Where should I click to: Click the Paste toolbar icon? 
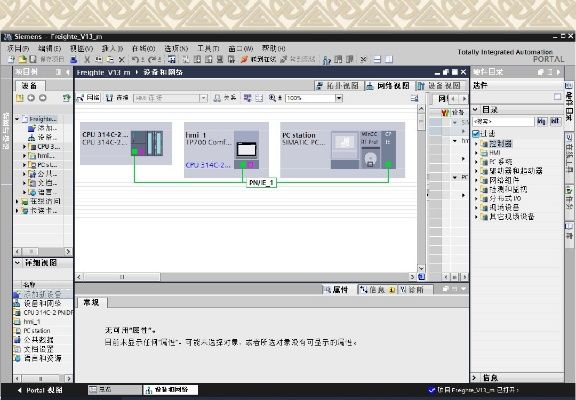tap(110, 59)
